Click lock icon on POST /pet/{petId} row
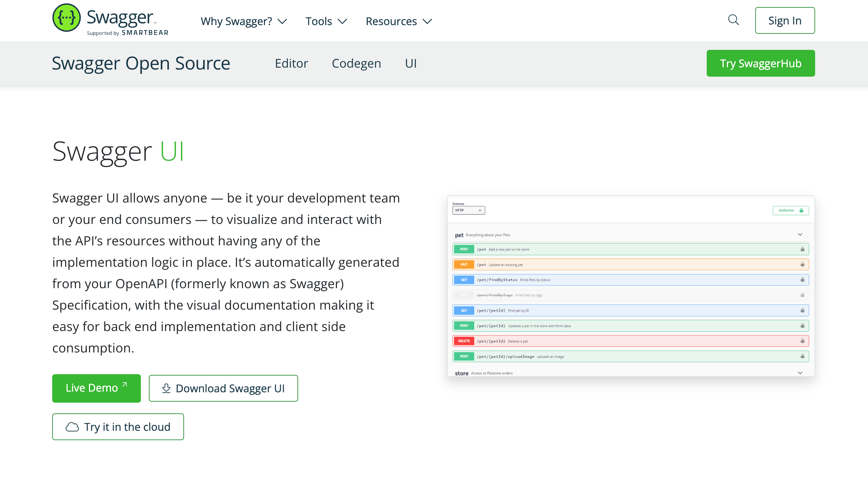This screenshot has height=484, width=868. pyautogui.click(x=802, y=326)
